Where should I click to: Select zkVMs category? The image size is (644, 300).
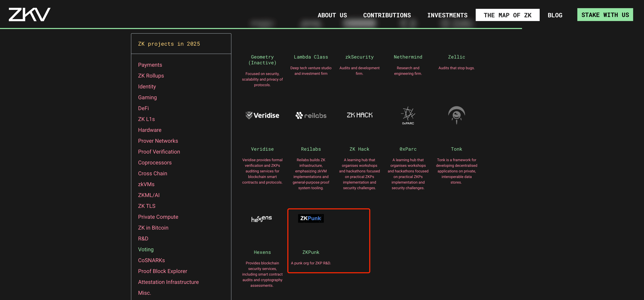pos(146,184)
